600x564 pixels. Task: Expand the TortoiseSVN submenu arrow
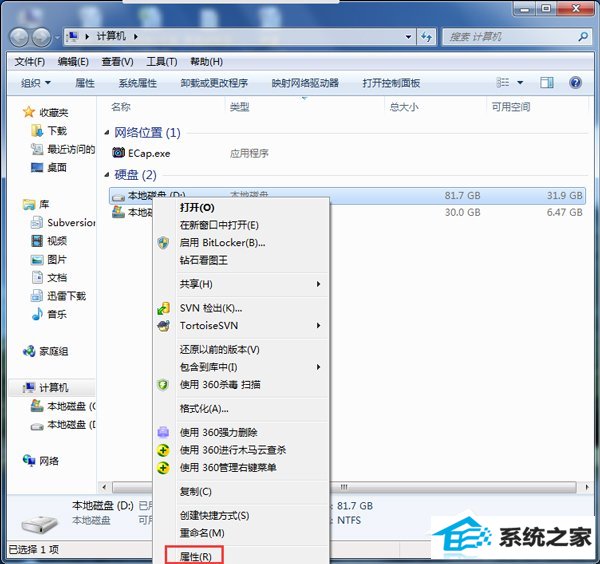(318, 326)
